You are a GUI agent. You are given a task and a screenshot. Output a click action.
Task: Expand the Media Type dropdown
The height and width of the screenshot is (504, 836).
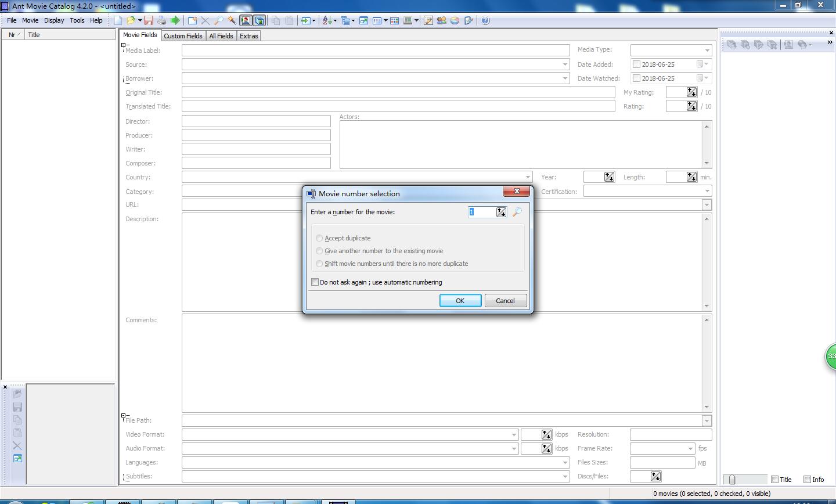[707, 51]
